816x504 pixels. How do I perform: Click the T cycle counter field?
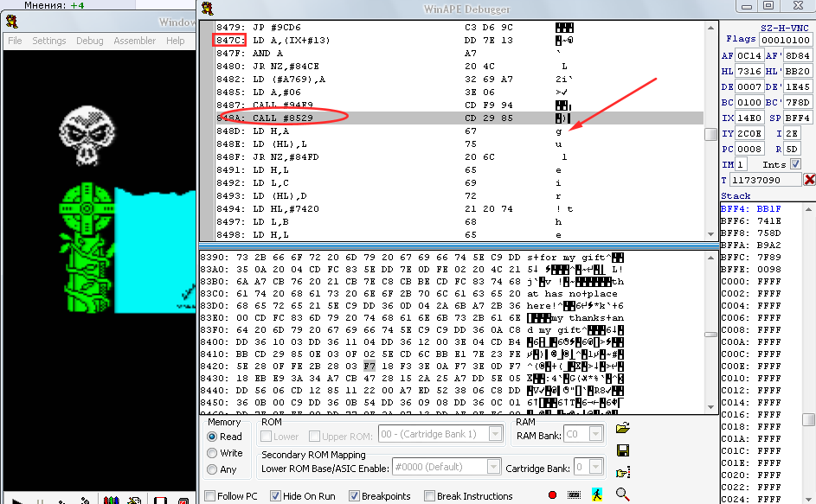coord(765,180)
